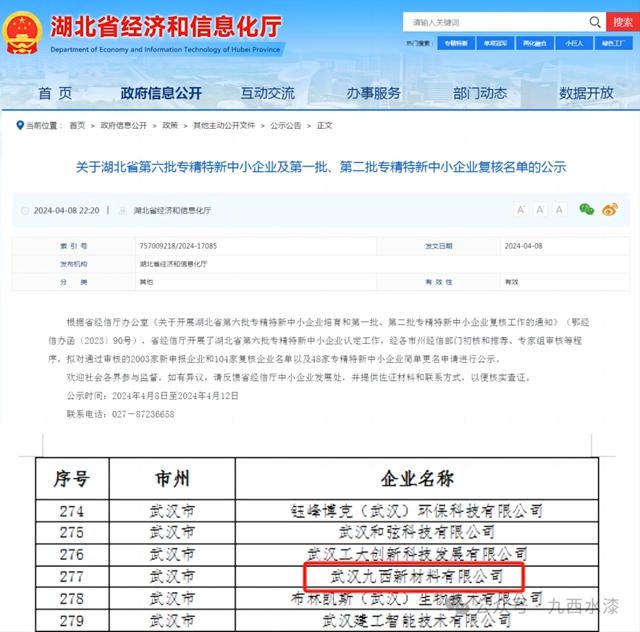Click the 单项冠军 hot search tag
The image size is (640, 632).
495,43
